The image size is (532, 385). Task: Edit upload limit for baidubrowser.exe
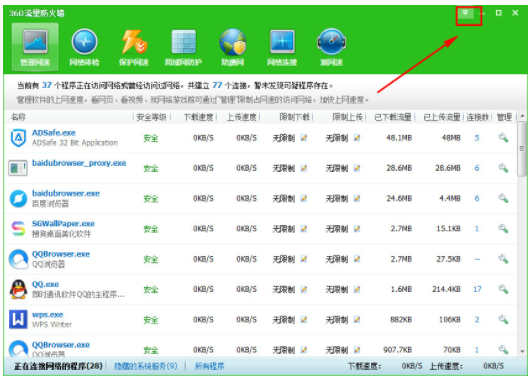click(357, 198)
